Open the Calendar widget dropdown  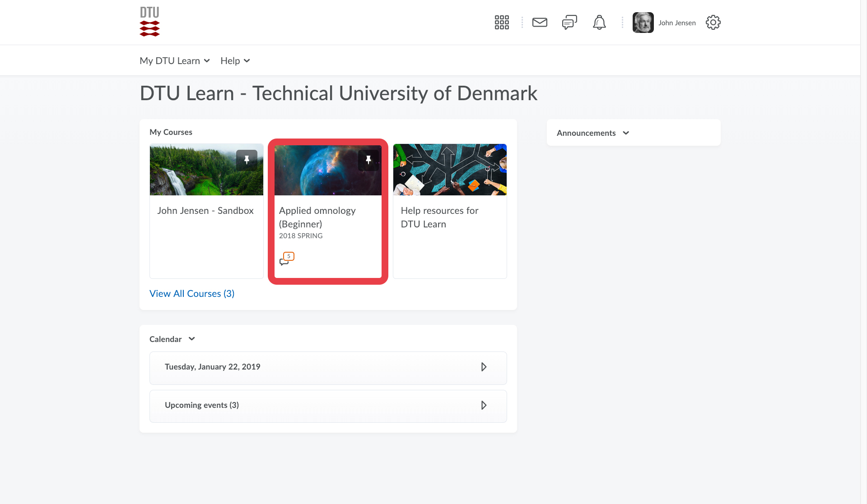(192, 339)
